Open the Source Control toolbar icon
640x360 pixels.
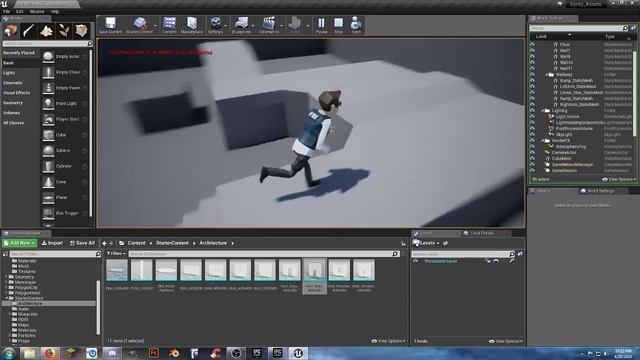point(139,25)
